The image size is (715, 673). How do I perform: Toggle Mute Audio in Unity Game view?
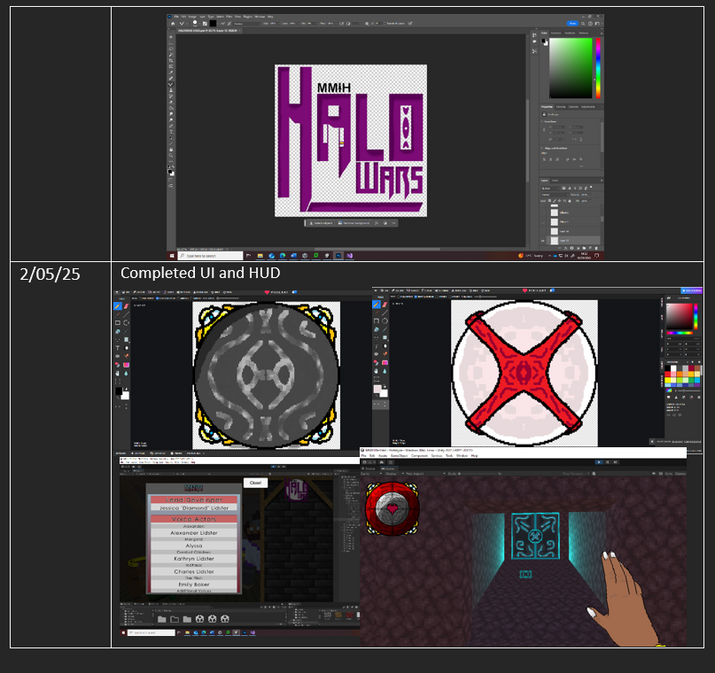coord(653,473)
